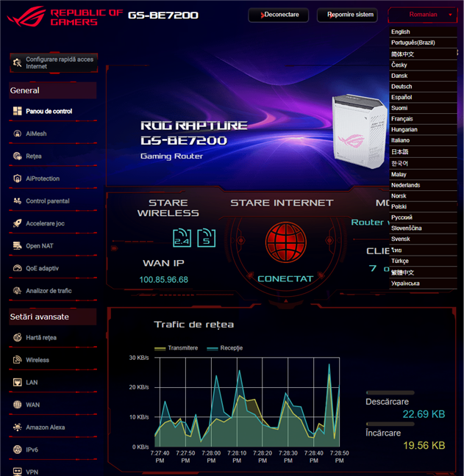Open the Wireless settings page
This screenshot has height=476, width=464.
[x=53, y=360]
